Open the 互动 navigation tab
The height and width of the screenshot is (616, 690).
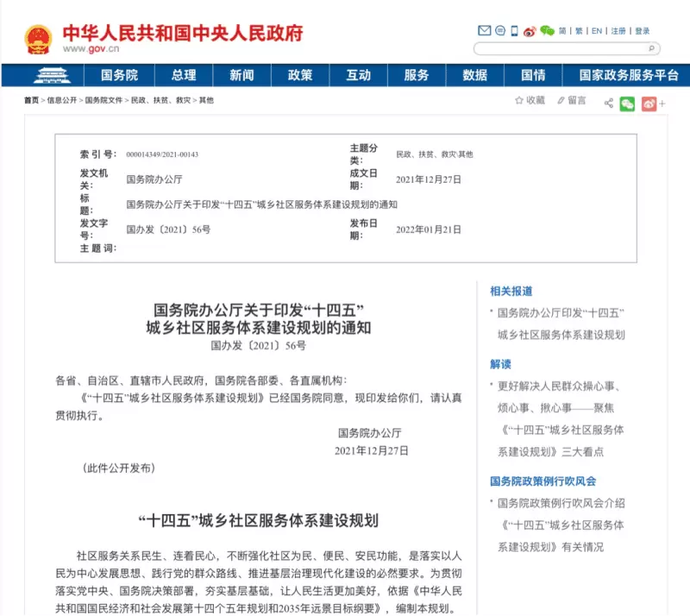click(x=358, y=75)
